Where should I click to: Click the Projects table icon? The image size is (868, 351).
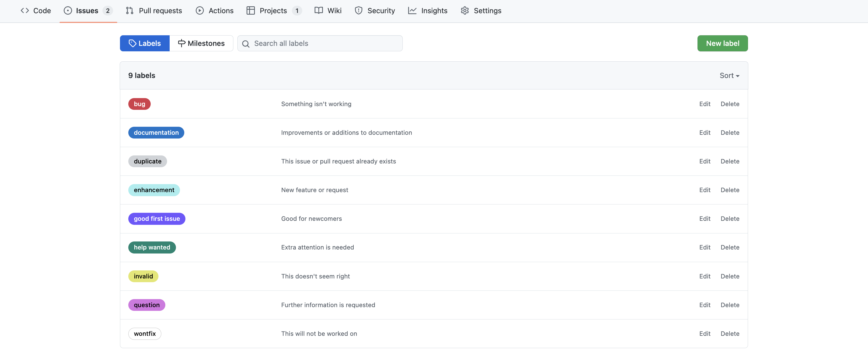click(x=250, y=10)
